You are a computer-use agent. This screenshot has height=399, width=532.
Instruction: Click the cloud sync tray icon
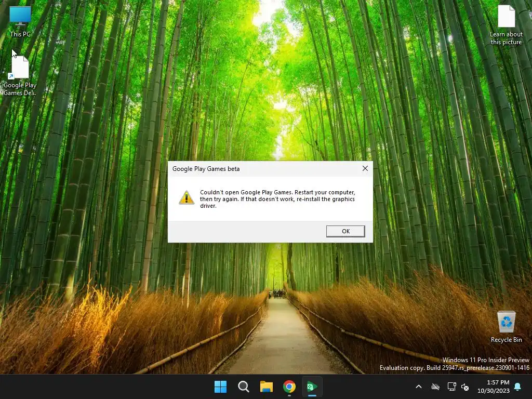tap(435, 387)
